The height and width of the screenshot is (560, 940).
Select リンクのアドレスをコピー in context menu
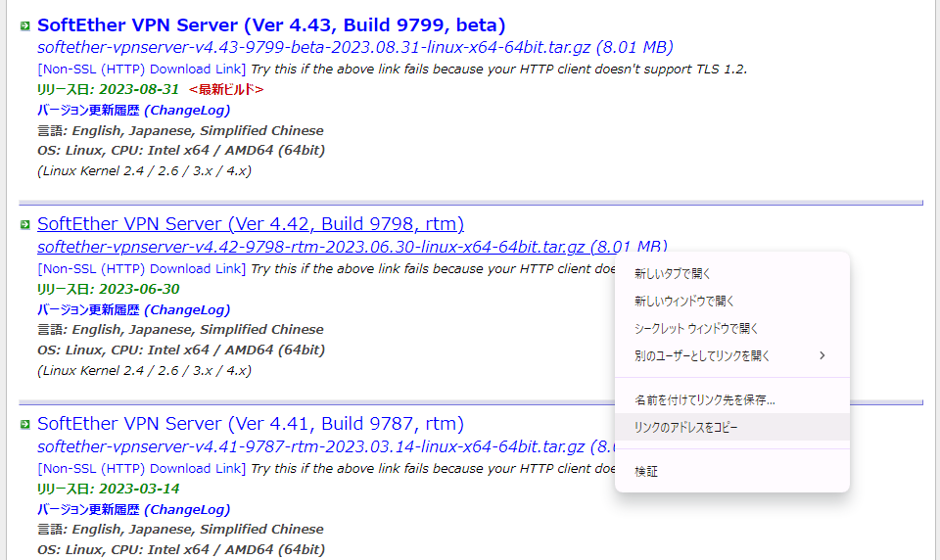732,427
